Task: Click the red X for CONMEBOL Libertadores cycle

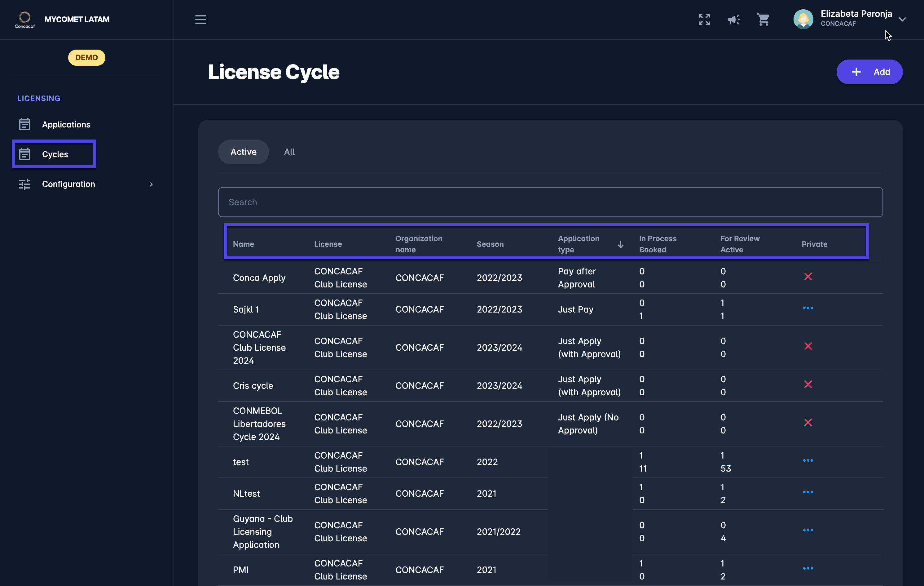Action: tap(808, 422)
